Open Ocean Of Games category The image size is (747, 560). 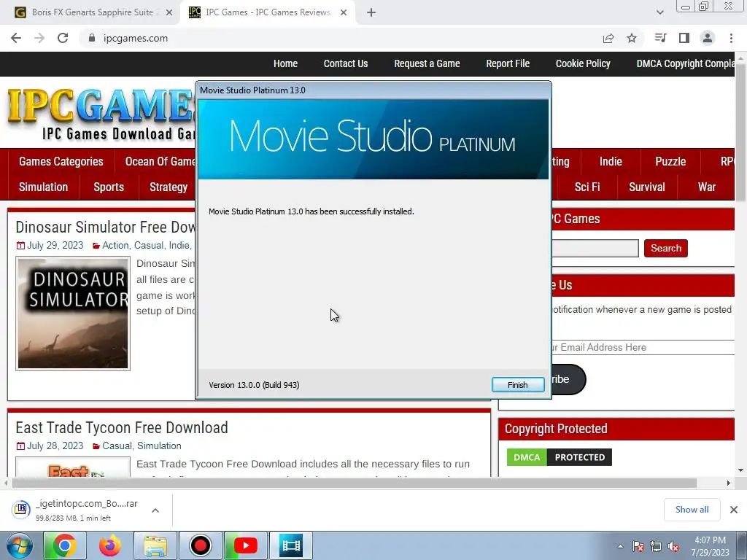(x=160, y=161)
